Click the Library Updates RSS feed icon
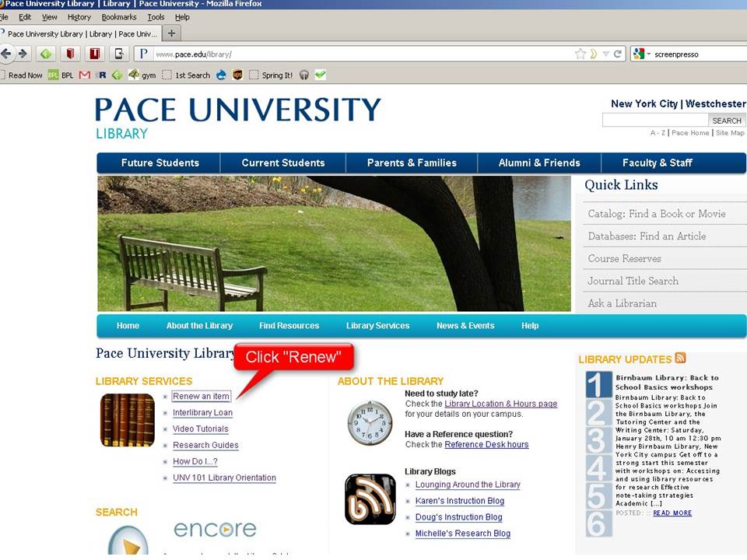Viewport: 747px width, 560px height. [680, 358]
